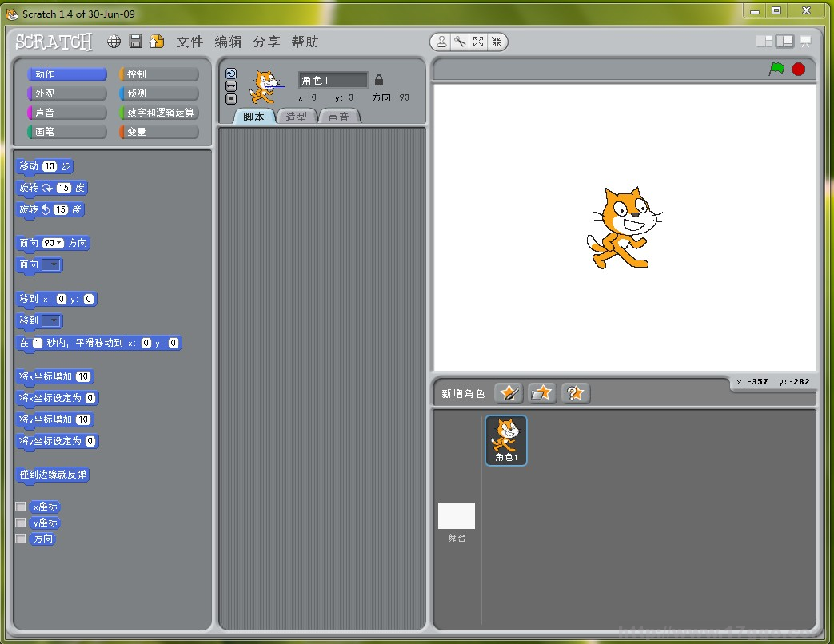Select the 控制 block category

[158, 74]
